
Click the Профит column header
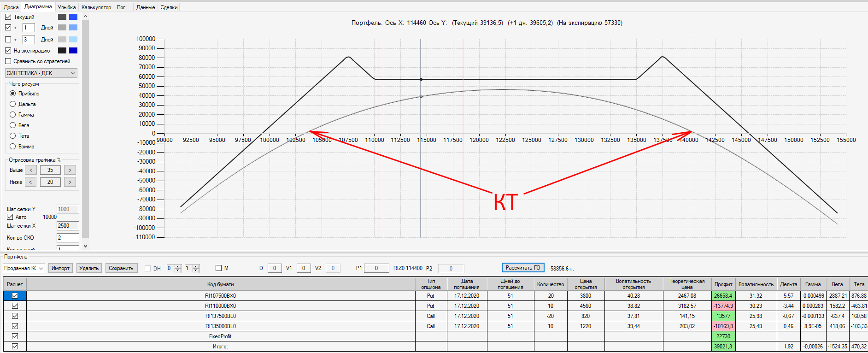[723, 284]
